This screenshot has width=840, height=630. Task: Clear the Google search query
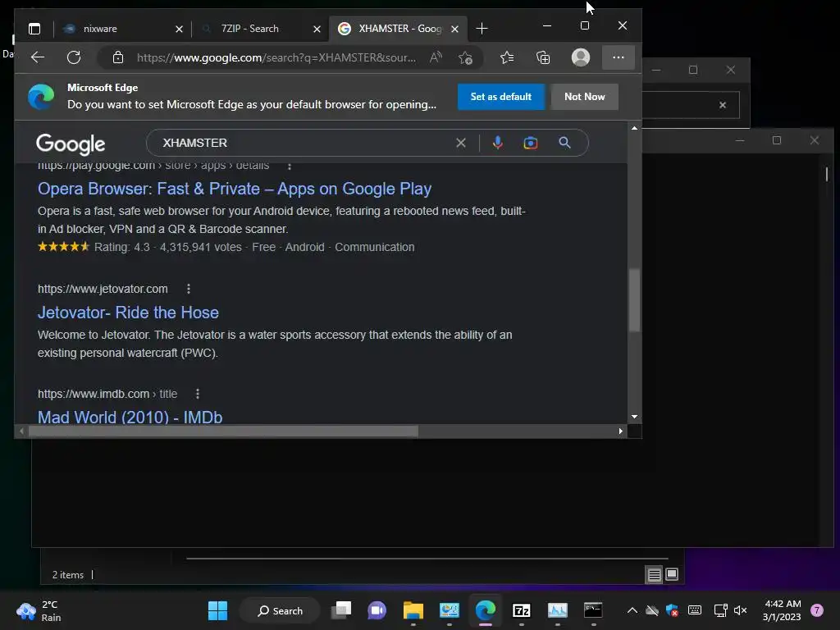tap(461, 143)
